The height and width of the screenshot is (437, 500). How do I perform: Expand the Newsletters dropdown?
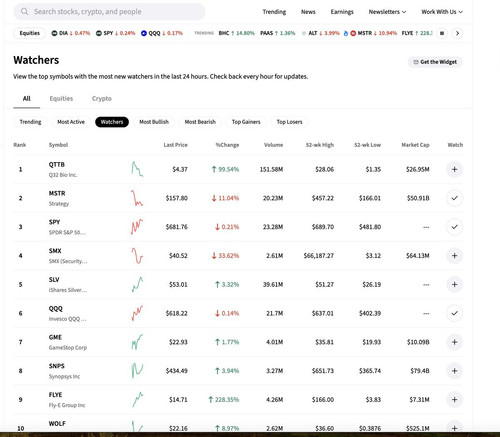pyautogui.click(x=387, y=12)
